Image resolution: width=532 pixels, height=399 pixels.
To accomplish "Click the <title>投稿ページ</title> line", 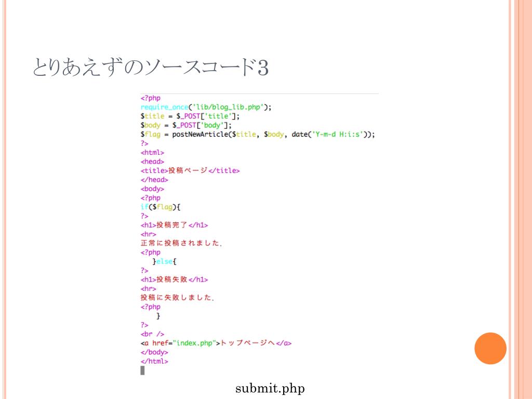I will point(190,170).
